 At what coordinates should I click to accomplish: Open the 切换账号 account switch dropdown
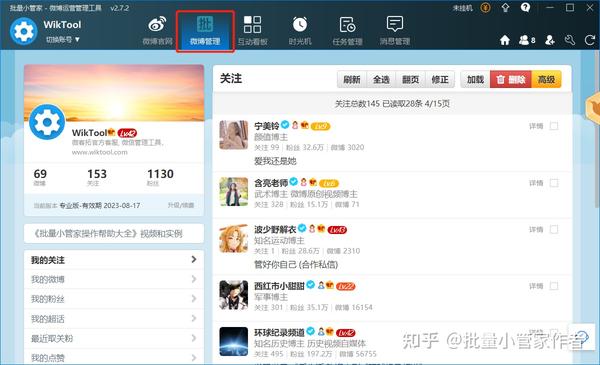tap(63, 39)
